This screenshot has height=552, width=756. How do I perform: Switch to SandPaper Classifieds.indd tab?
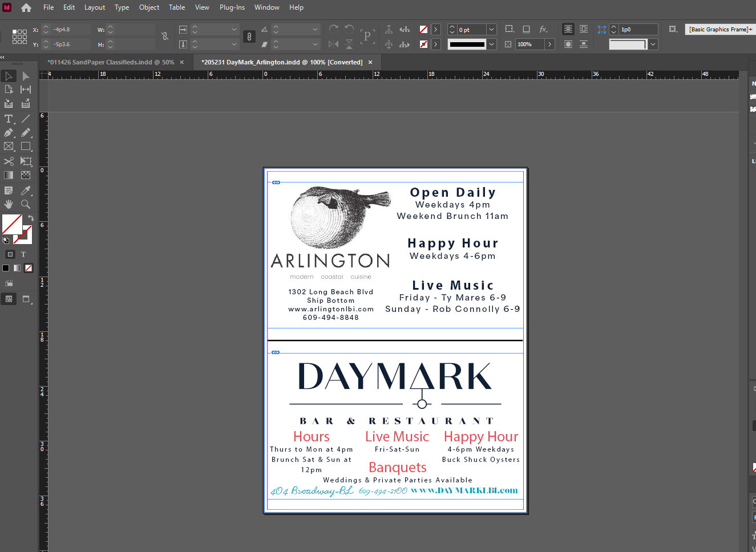(111, 62)
